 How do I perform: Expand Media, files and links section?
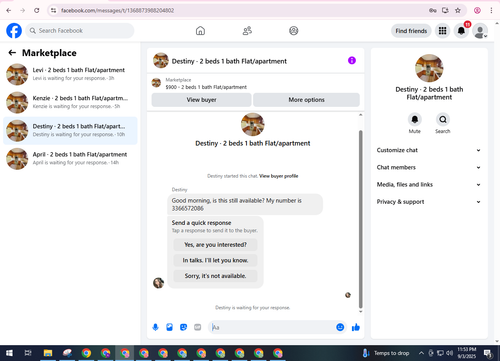429,184
